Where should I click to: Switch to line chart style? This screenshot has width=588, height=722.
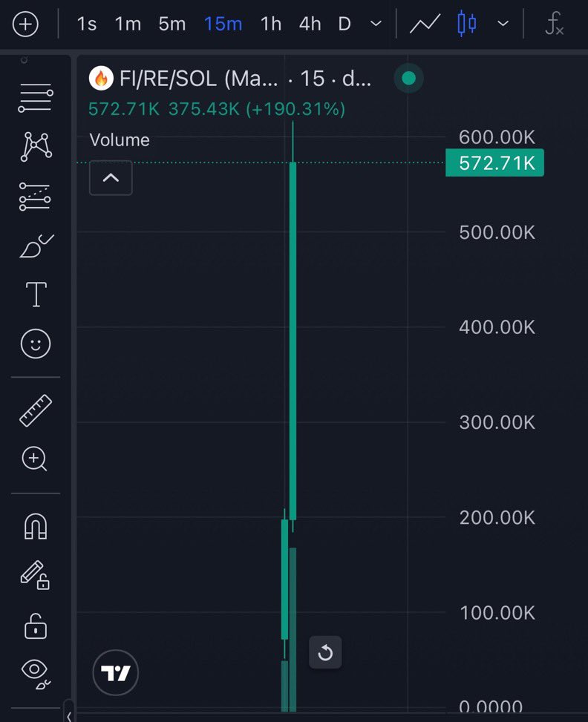click(x=425, y=24)
